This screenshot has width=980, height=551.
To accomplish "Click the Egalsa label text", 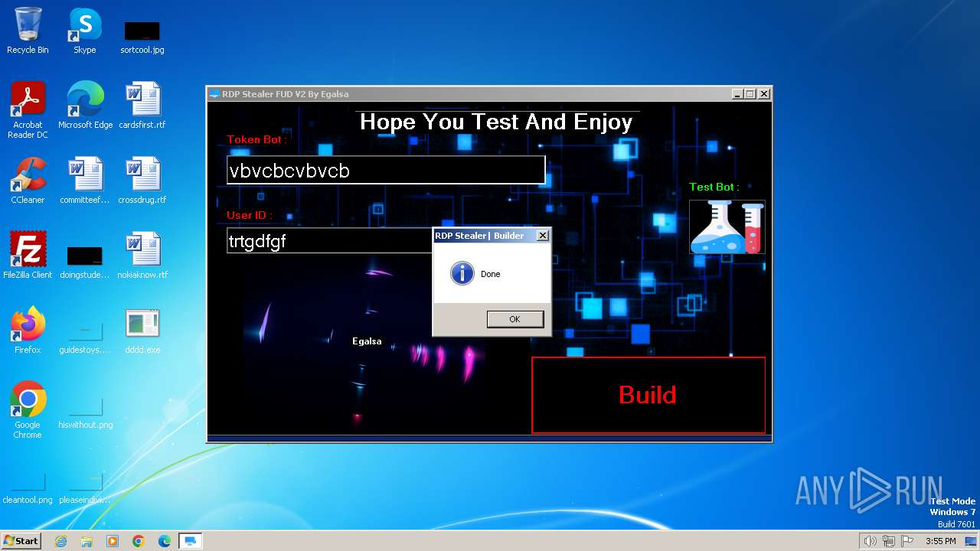I will click(x=367, y=341).
